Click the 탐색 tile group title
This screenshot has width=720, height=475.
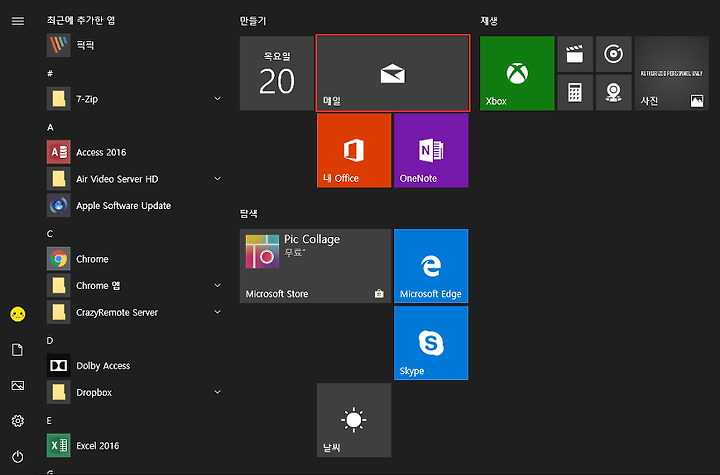pyautogui.click(x=248, y=214)
